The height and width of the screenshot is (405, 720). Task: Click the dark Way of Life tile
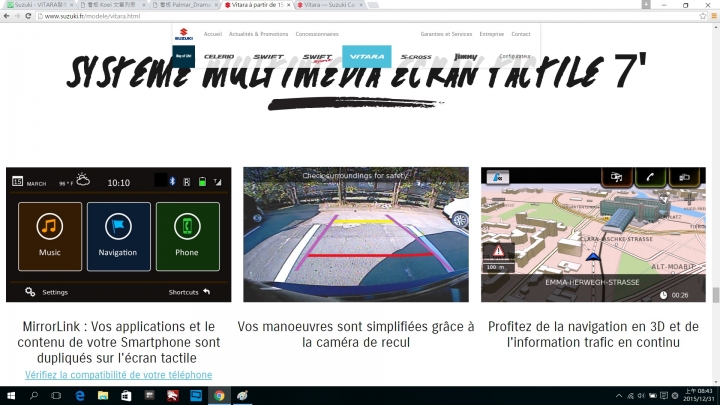(x=184, y=56)
